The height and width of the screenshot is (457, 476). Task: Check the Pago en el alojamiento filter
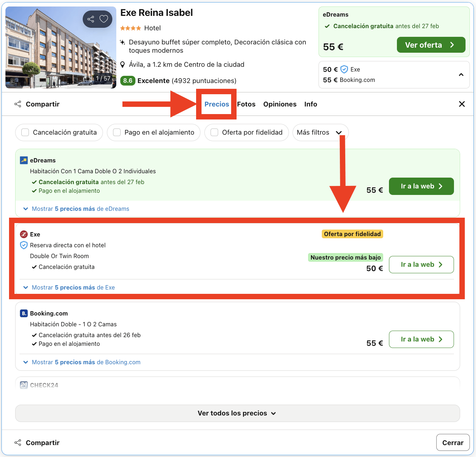tap(117, 132)
